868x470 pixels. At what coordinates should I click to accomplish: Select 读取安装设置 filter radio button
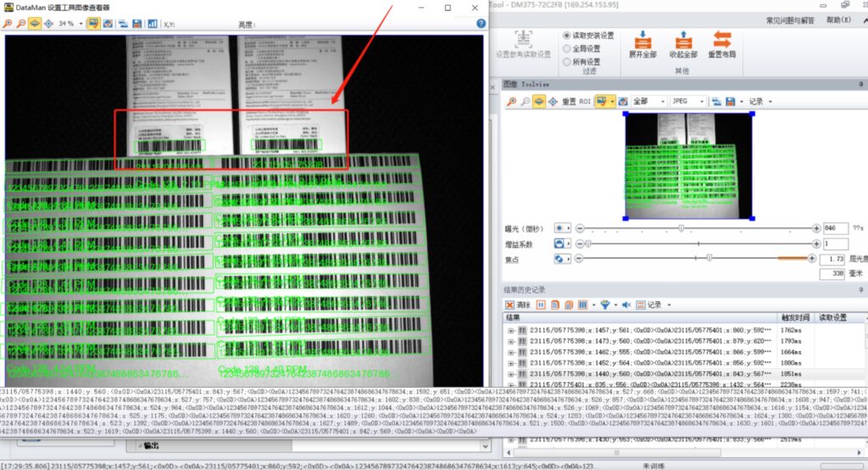point(566,36)
